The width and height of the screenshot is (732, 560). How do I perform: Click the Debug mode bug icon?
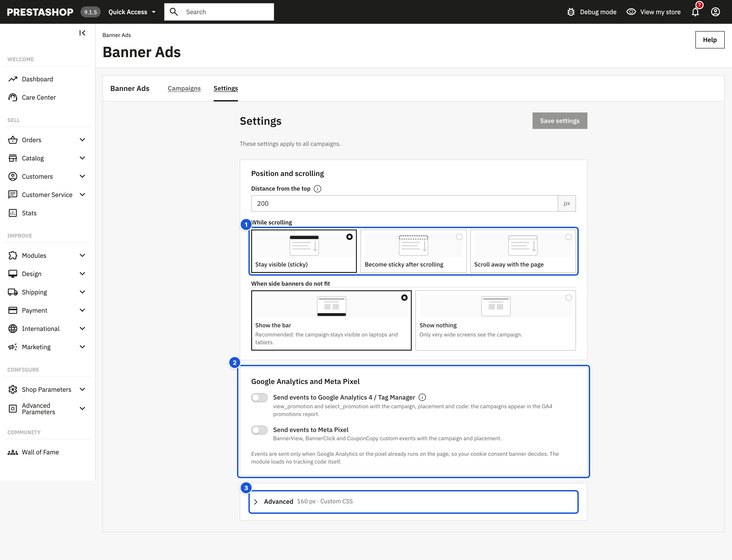click(x=571, y=12)
